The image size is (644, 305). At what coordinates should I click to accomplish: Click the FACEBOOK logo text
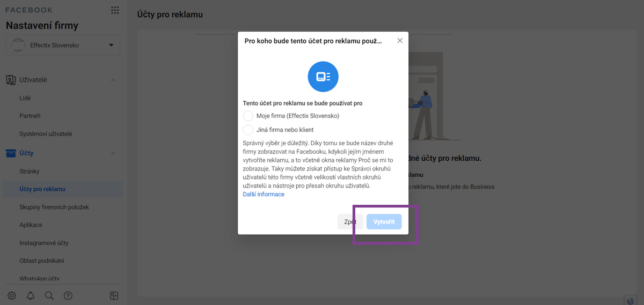point(30,10)
